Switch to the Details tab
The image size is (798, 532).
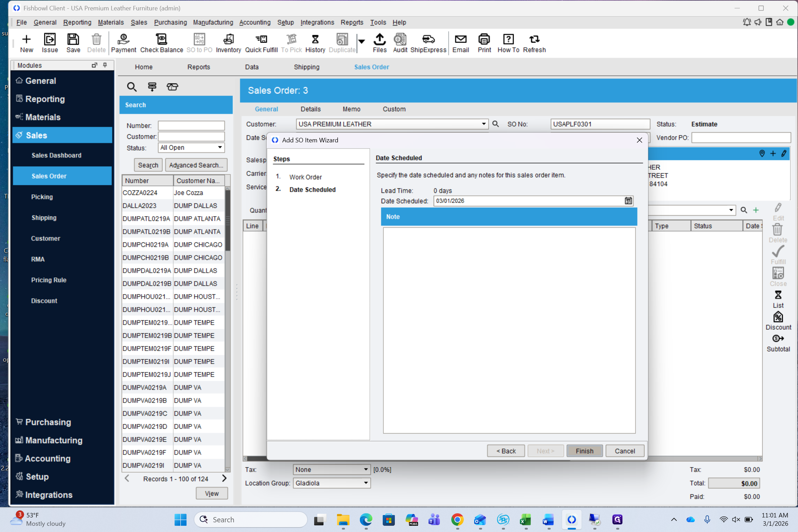point(310,109)
